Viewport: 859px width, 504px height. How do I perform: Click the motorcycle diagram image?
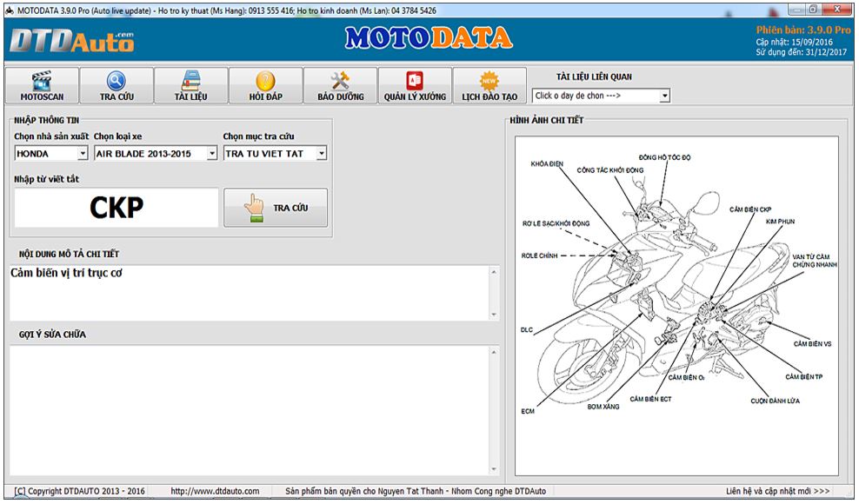tap(676, 306)
